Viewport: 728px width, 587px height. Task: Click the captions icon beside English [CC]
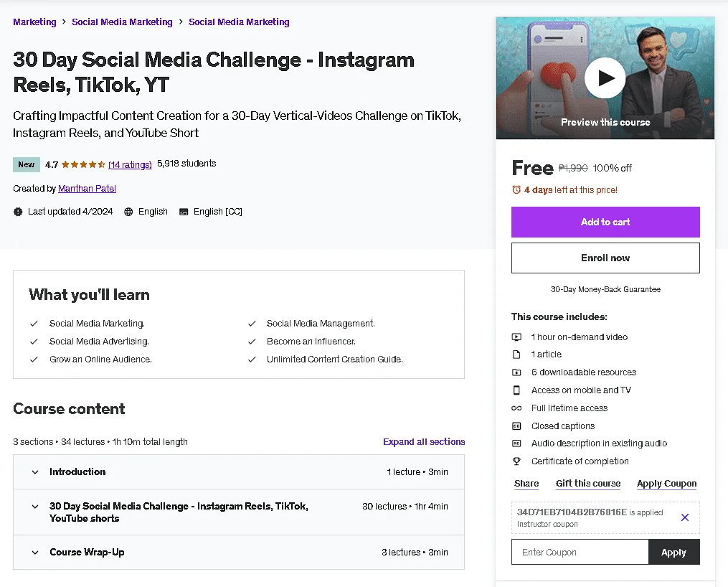coord(184,212)
